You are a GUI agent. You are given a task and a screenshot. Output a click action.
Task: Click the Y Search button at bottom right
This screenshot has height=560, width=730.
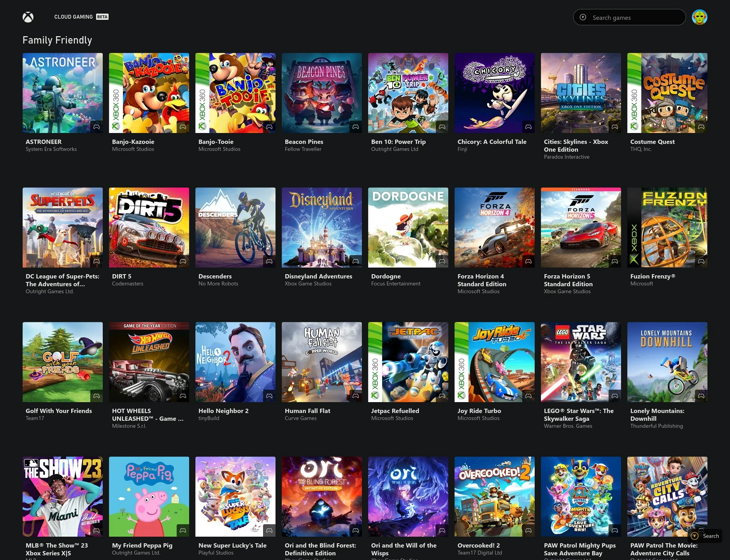[705, 536]
